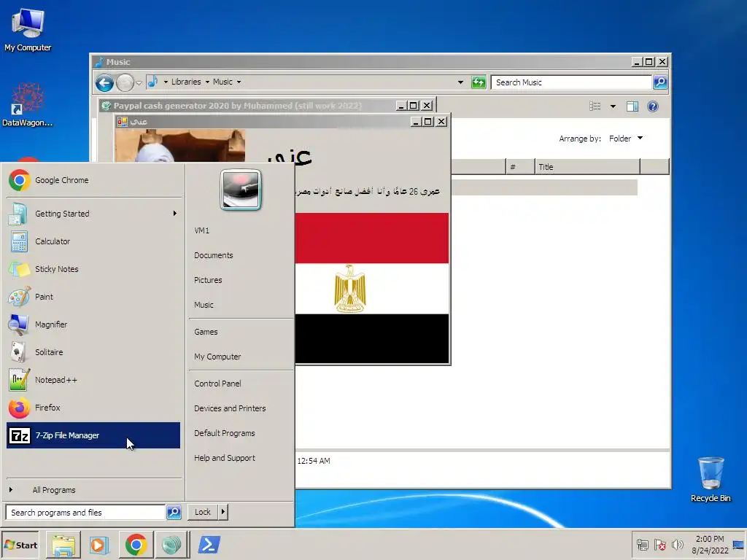
Task: Click Back button in Music window
Action: point(104,83)
